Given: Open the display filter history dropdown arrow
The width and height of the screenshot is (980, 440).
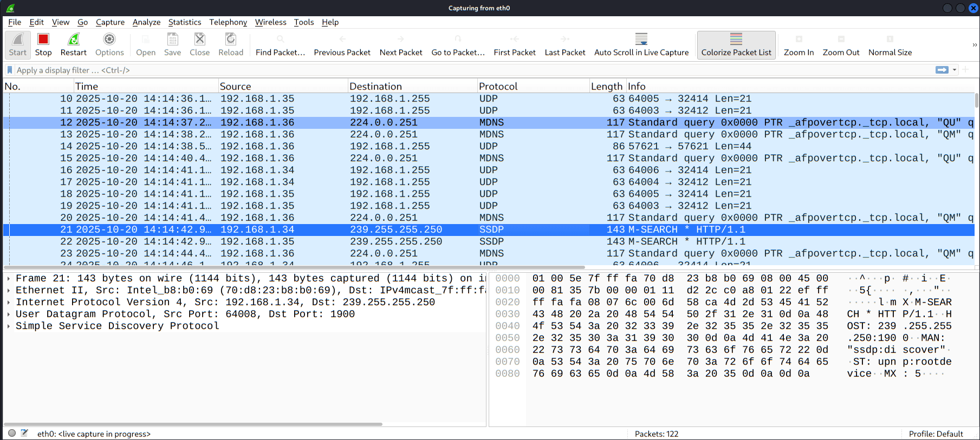Looking at the screenshot, I should tap(955, 70).
